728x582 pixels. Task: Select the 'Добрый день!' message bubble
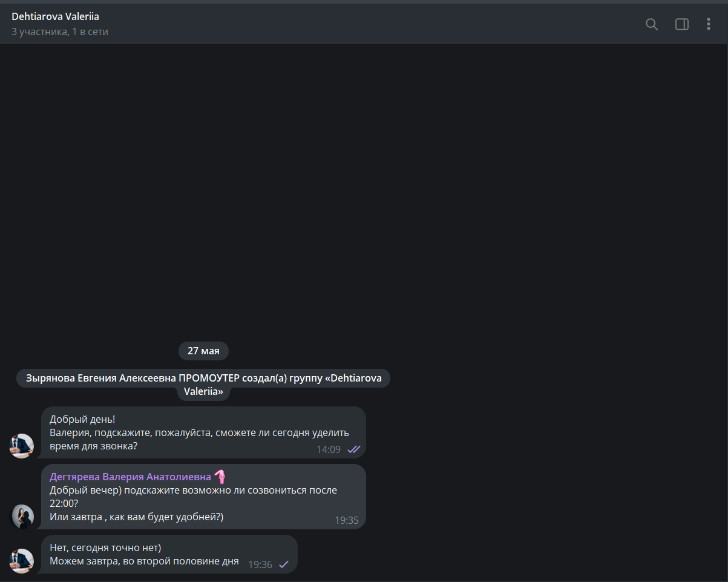pyautogui.click(x=203, y=432)
